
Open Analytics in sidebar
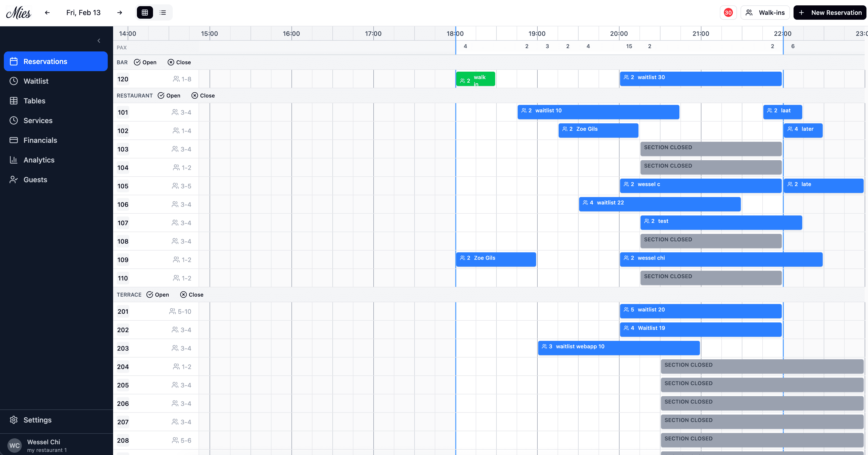coord(39,160)
